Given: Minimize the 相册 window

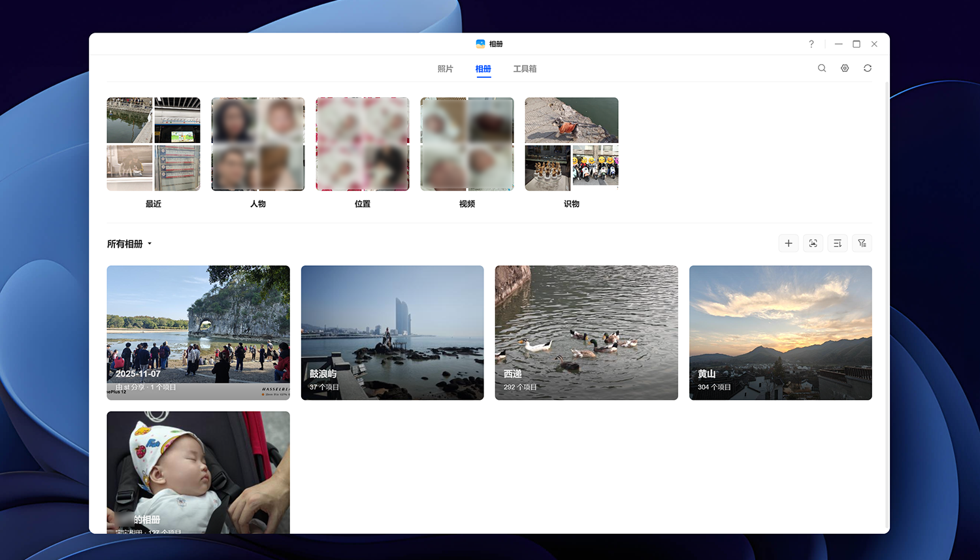Looking at the screenshot, I should pos(839,44).
